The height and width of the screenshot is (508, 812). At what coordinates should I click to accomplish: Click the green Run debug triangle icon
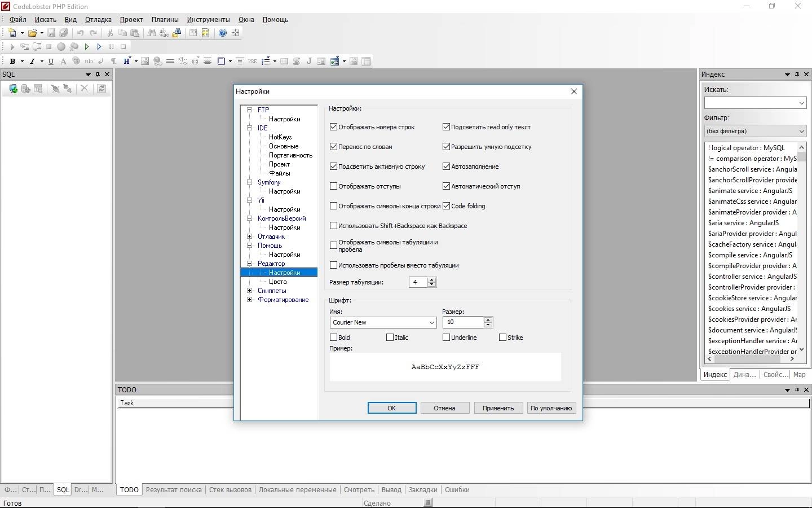tap(87, 47)
